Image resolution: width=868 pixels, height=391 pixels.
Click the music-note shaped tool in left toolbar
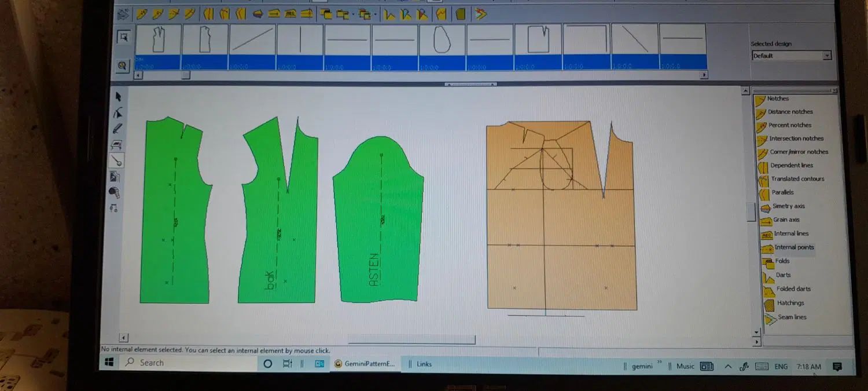point(114,207)
